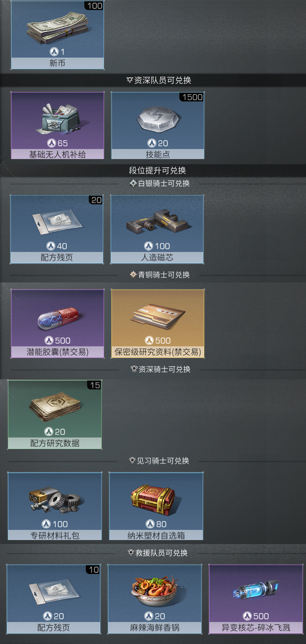Open the 基础无人机补给 supply crate item
This screenshot has height=644, width=306.
[58, 126]
